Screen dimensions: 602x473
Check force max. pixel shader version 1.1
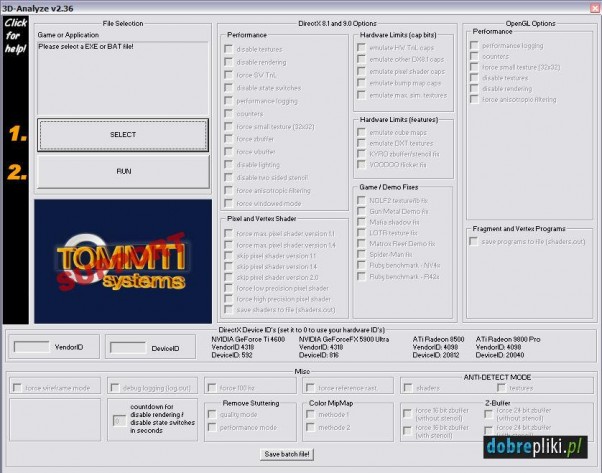[228, 233]
